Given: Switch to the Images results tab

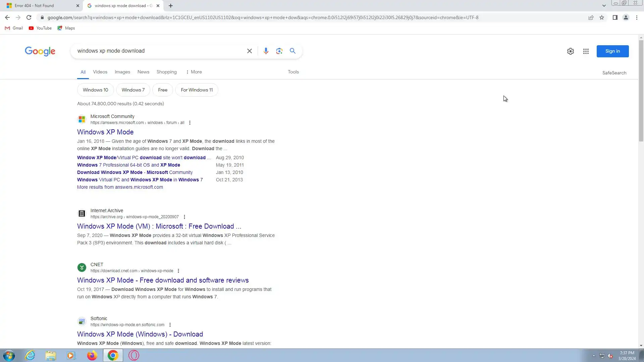Looking at the screenshot, I should (x=122, y=72).
